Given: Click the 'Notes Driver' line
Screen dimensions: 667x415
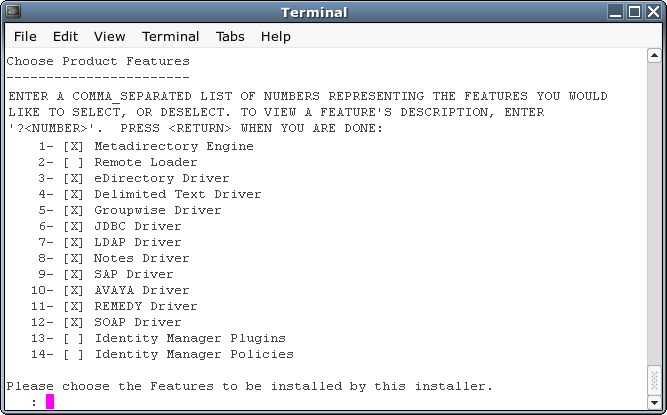Looking at the screenshot, I should click(x=114, y=258).
